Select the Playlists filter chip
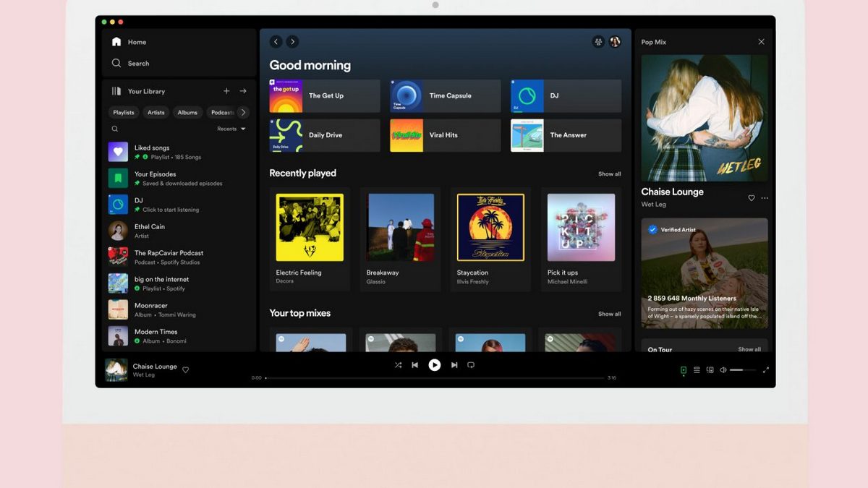868x488 pixels. (124, 112)
